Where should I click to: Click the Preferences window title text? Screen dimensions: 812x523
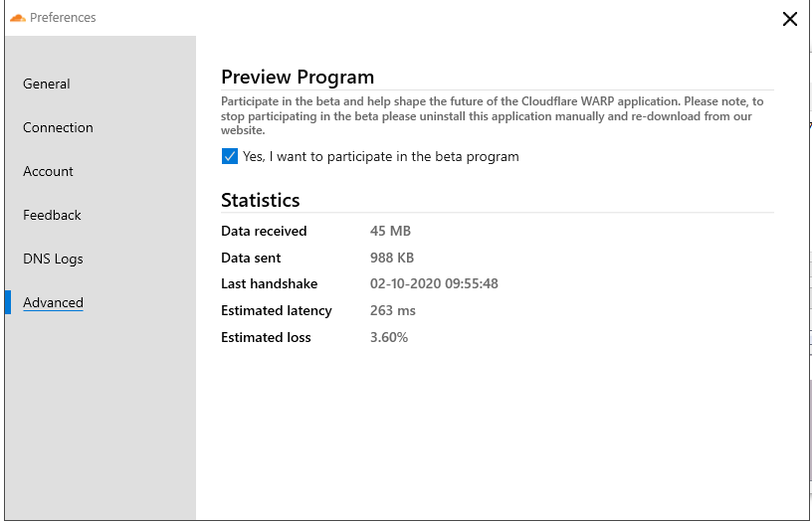(x=63, y=18)
